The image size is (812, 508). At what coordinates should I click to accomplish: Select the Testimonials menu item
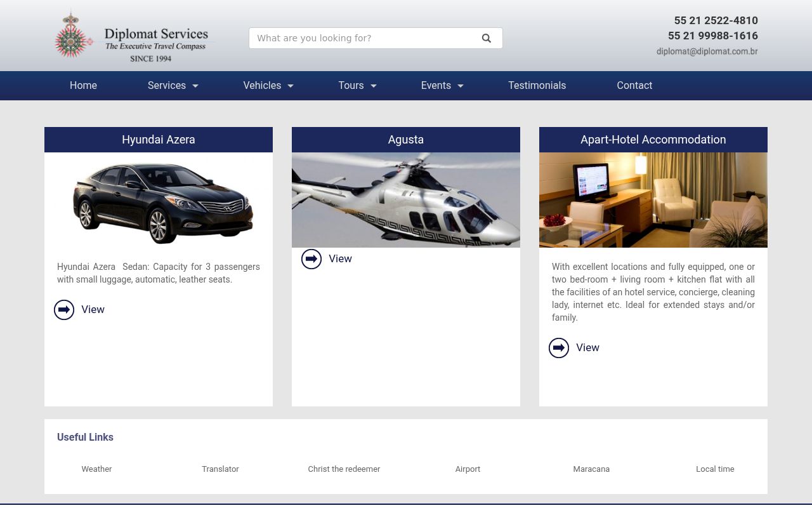pos(537,85)
